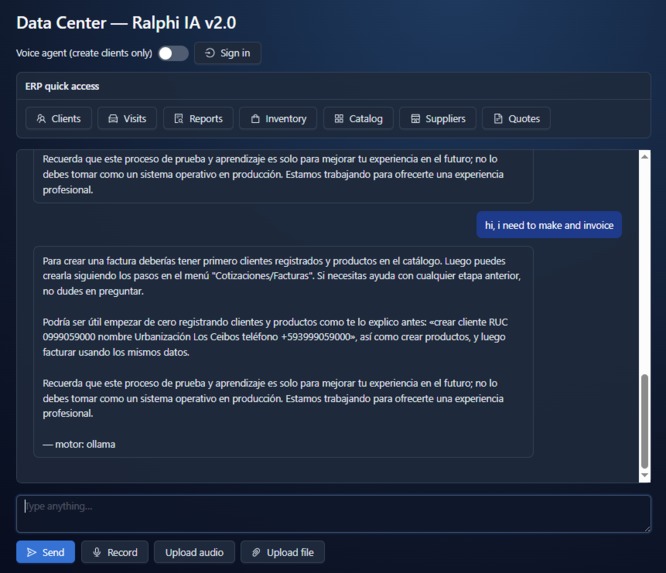Click the Send paper plane icon

(x=31, y=552)
